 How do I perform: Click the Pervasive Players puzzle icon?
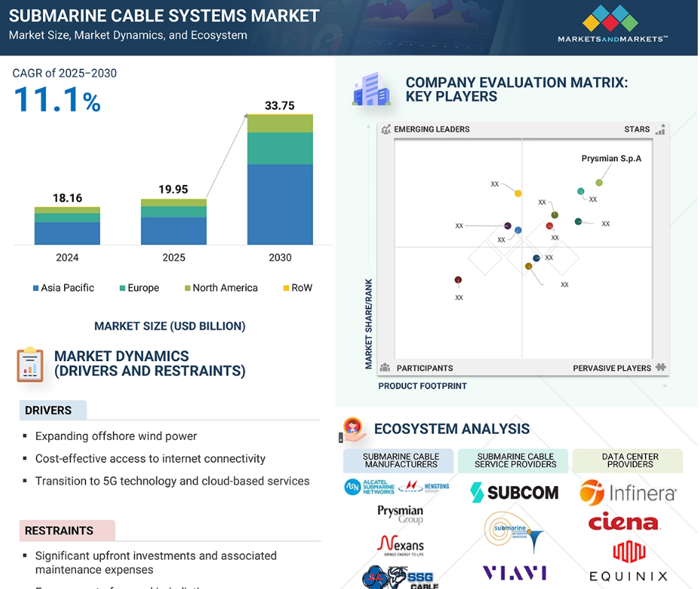coord(661,367)
